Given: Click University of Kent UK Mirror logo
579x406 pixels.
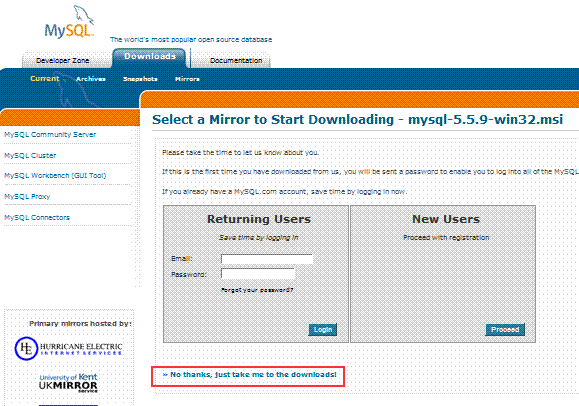Looking at the screenshot, I should (x=68, y=383).
